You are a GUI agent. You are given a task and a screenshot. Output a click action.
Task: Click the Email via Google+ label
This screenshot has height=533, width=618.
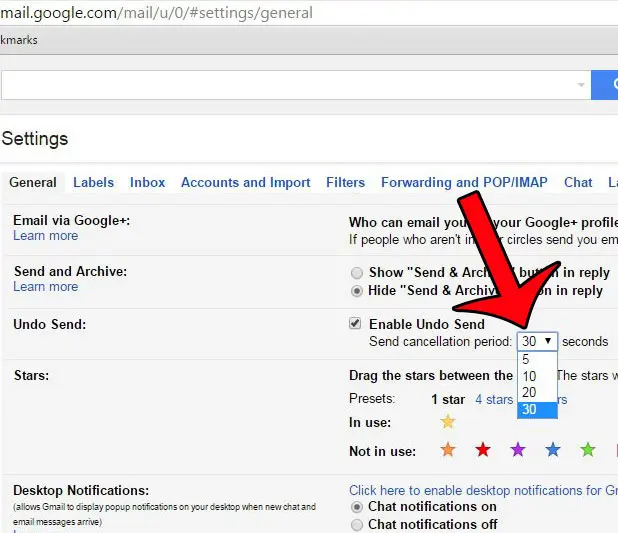(x=72, y=220)
